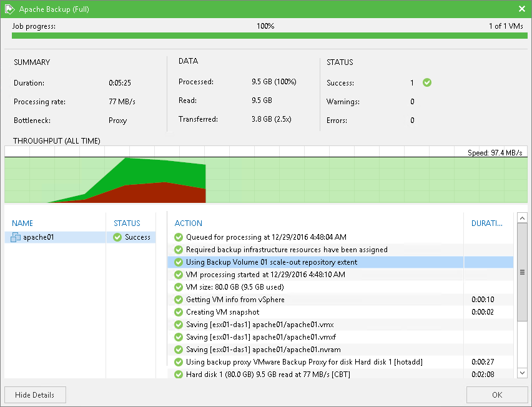Click the 0:00:10 duration value
Screen dimensions: 532x407
tap(483, 300)
